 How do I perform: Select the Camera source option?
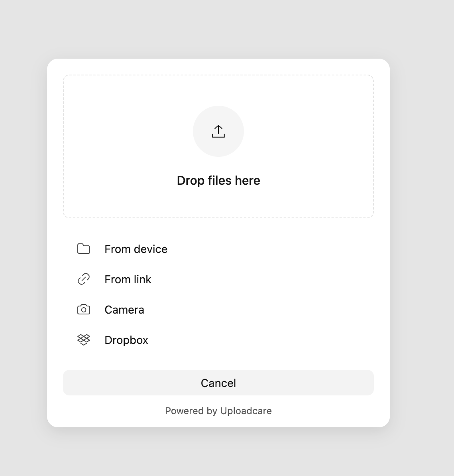(x=124, y=309)
